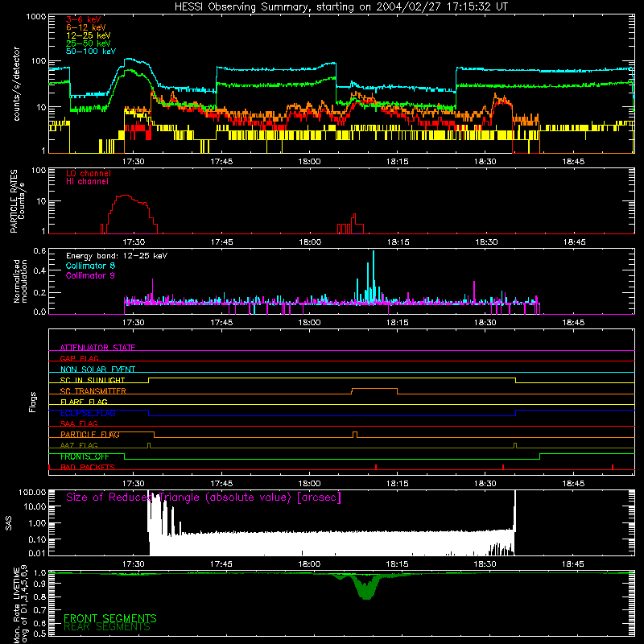Image resolution: width=644 pixels, height=644 pixels.
Task: Click the Flags panel axis label
Action: 32,402
